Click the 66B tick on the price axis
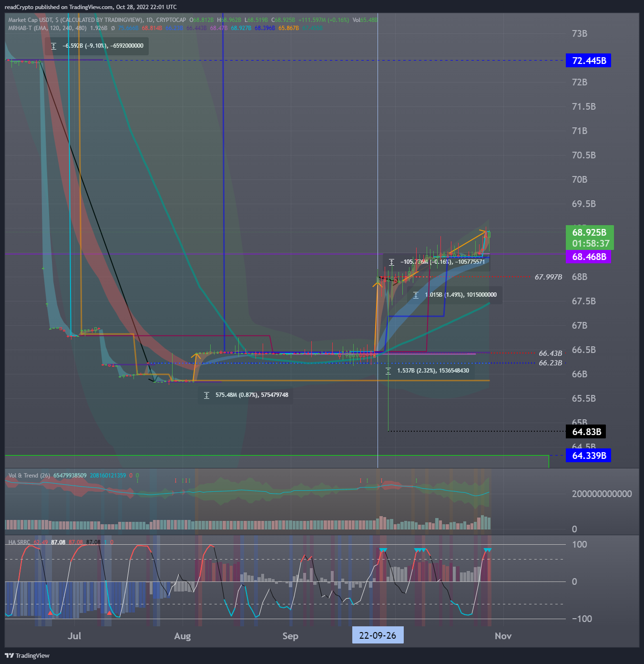This screenshot has width=644, height=664. pyautogui.click(x=580, y=374)
